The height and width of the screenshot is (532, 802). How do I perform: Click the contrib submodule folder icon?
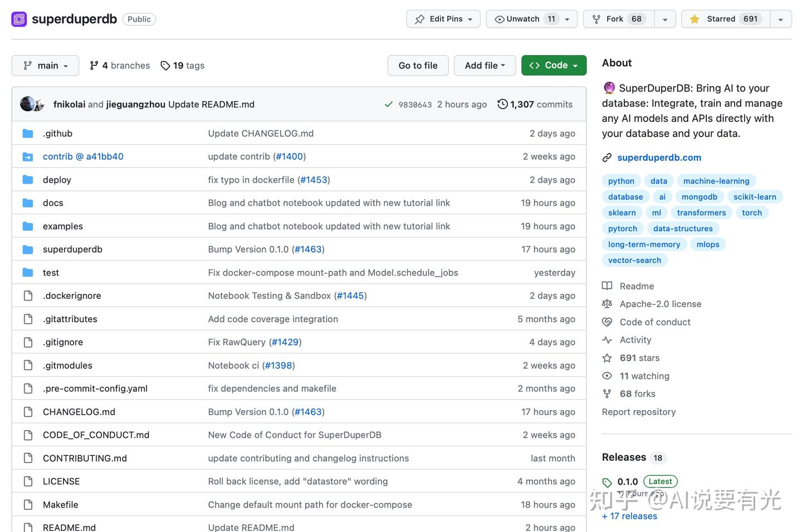coord(28,157)
